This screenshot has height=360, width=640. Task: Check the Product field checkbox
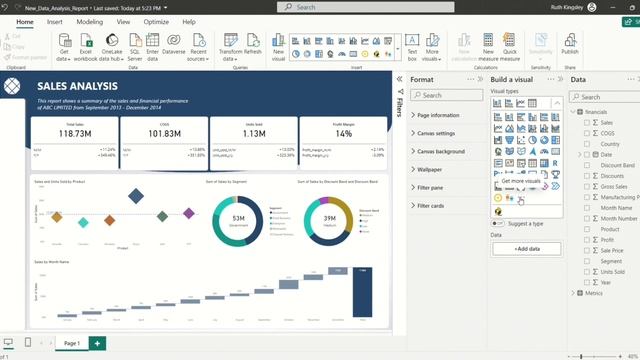587,229
